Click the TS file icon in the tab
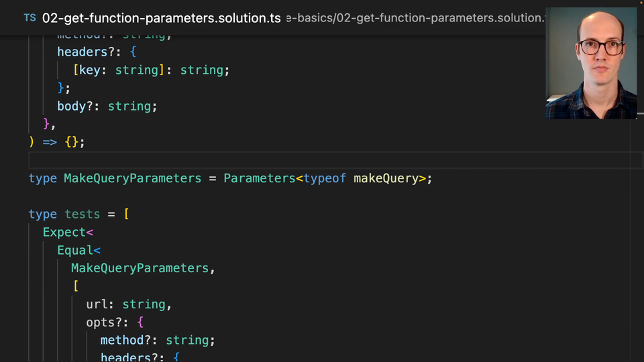The width and height of the screenshot is (644, 362). [30, 18]
